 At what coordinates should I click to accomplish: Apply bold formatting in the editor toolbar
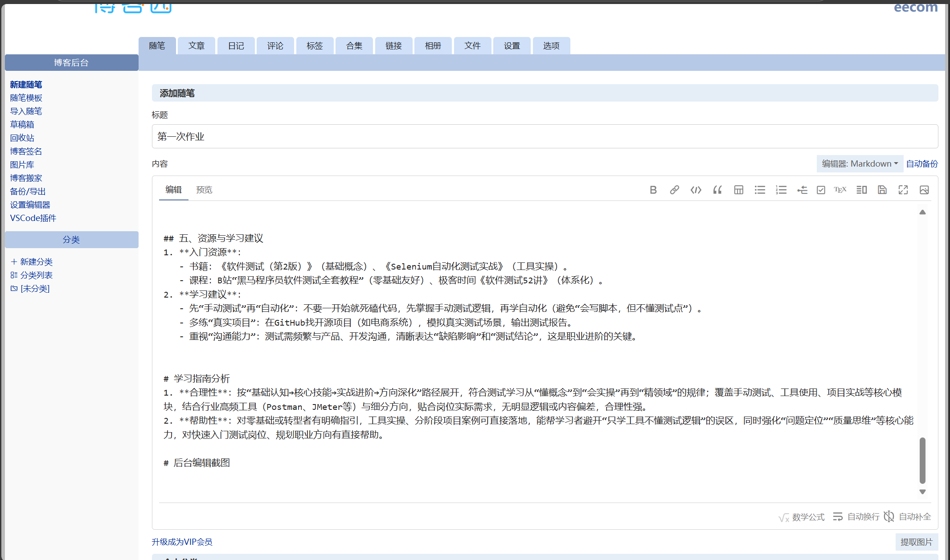pyautogui.click(x=653, y=189)
